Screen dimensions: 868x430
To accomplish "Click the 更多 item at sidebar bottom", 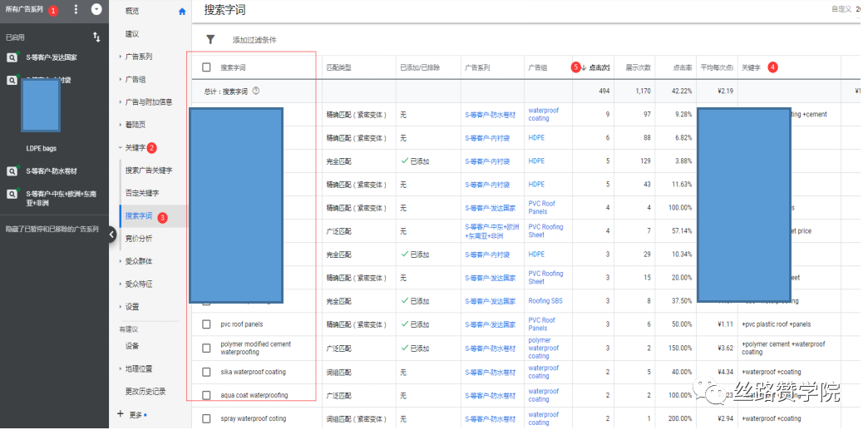I will pyautogui.click(x=136, y=414).
